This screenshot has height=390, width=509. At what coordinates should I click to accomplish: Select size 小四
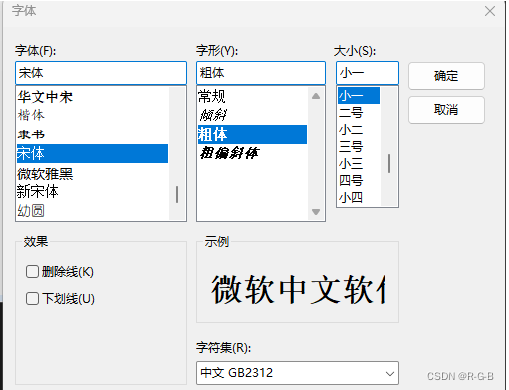point(359,198)
